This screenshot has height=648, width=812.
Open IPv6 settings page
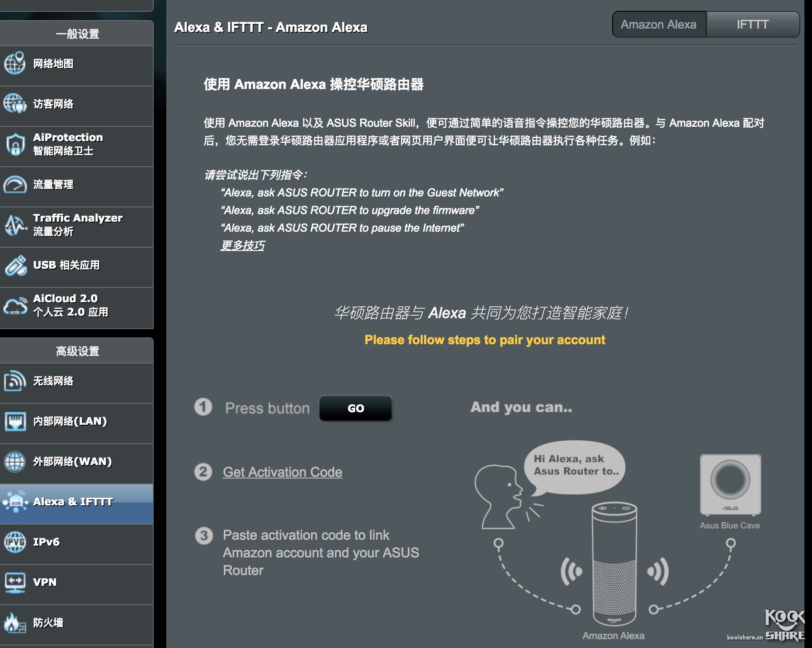[76, 544]
